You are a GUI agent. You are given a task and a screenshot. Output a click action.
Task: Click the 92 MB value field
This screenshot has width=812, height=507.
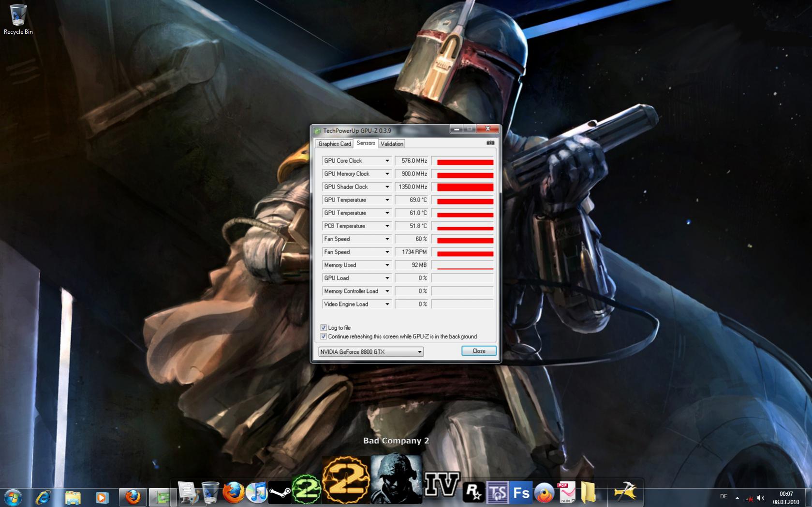[412, 265]
